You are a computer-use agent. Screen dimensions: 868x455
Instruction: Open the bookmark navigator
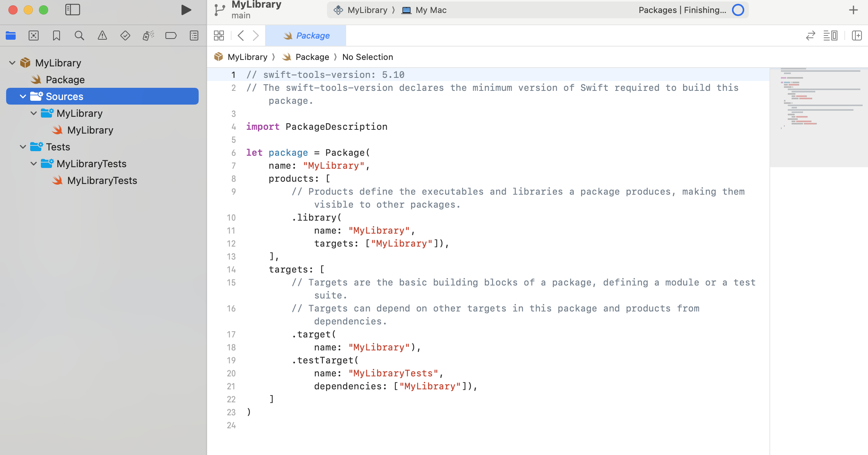57,35
